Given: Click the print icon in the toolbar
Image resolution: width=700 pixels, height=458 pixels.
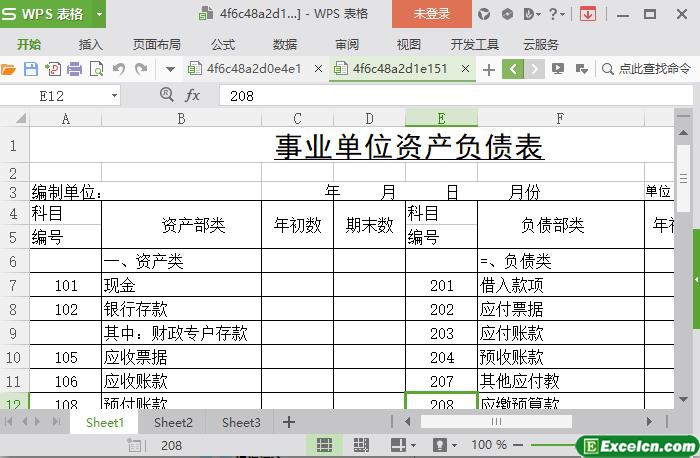Looking at the screenshot, I should (x=75, y=69).
